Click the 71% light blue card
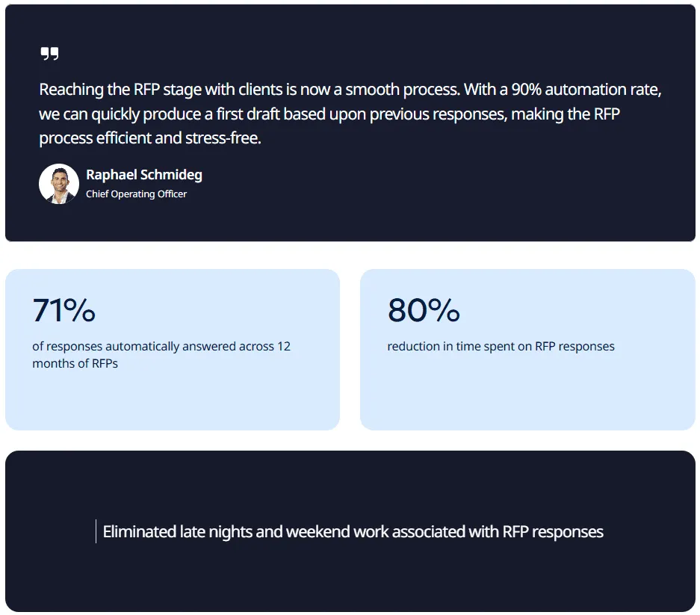 coord(173,349)
